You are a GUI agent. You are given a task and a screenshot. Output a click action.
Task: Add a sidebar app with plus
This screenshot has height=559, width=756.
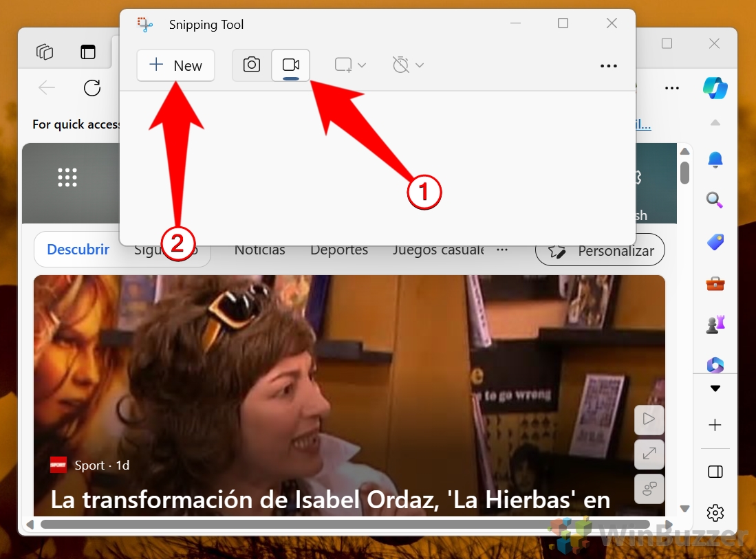(x=715, y=425)
